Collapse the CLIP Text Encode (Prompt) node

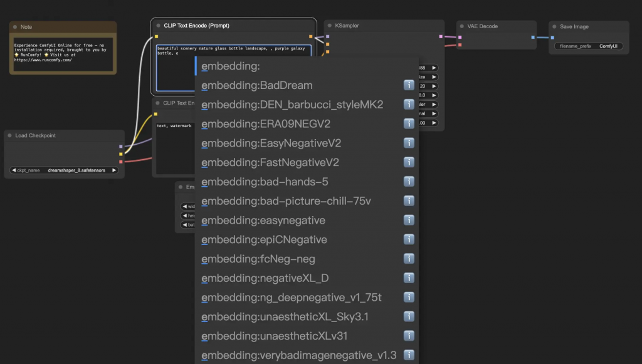pos(158,25)
